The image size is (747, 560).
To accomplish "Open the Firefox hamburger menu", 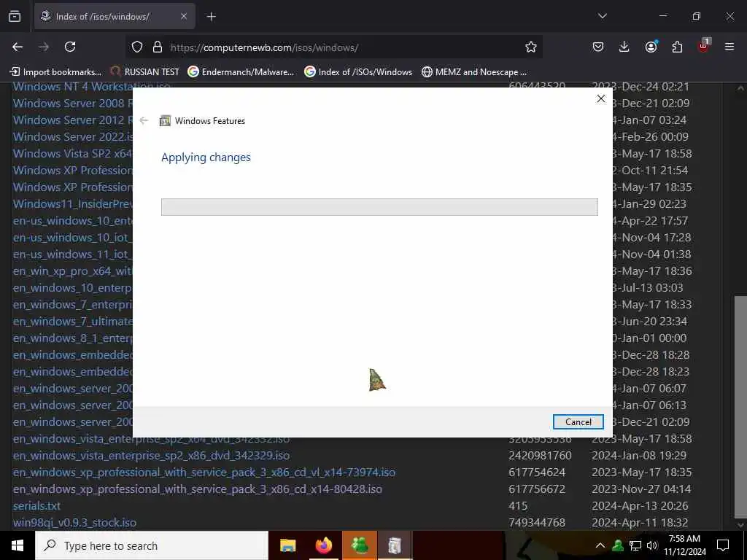I will 729,47.
